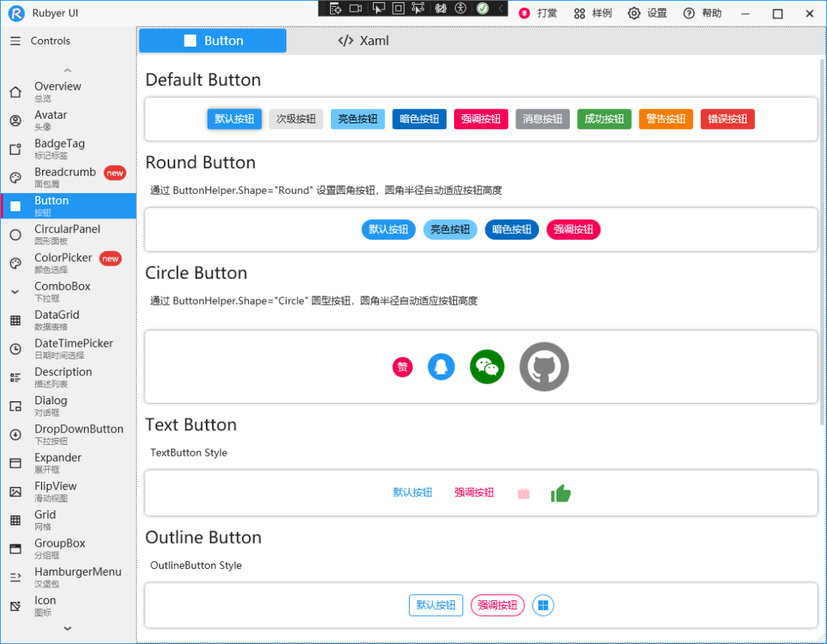Click the round 暗色按钮 dark button
Screen dimensions: 827x644
click(x=512, y=229)
